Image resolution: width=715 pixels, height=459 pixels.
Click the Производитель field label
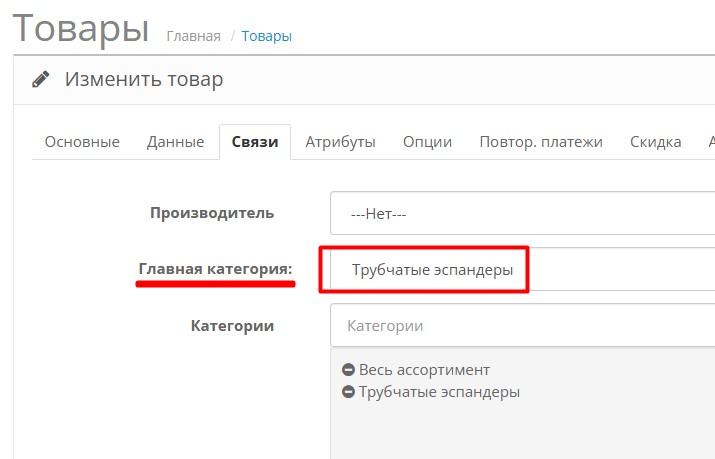(x=211, y=212)
